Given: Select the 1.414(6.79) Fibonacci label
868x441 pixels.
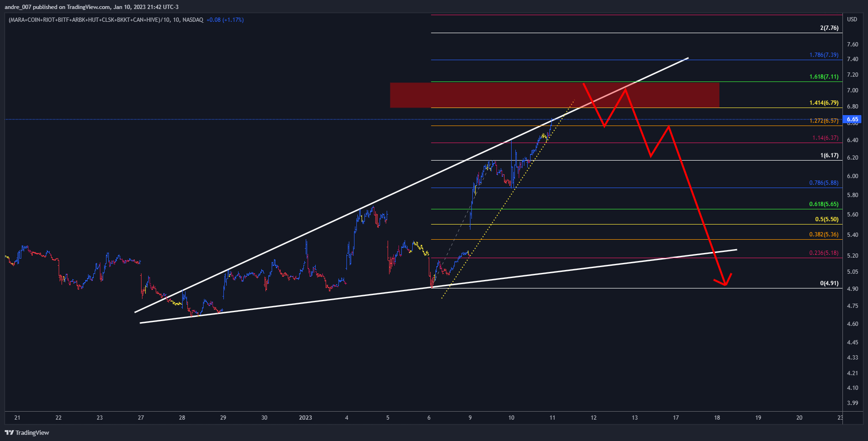Looking at the screenshot, I should tap(824, 103).
